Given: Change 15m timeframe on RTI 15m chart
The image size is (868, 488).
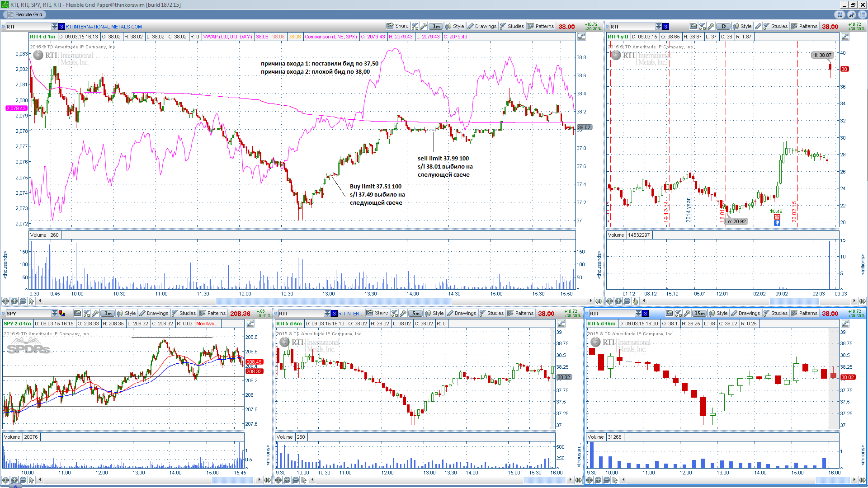Looking at the screenshot, I should [699, 313].
